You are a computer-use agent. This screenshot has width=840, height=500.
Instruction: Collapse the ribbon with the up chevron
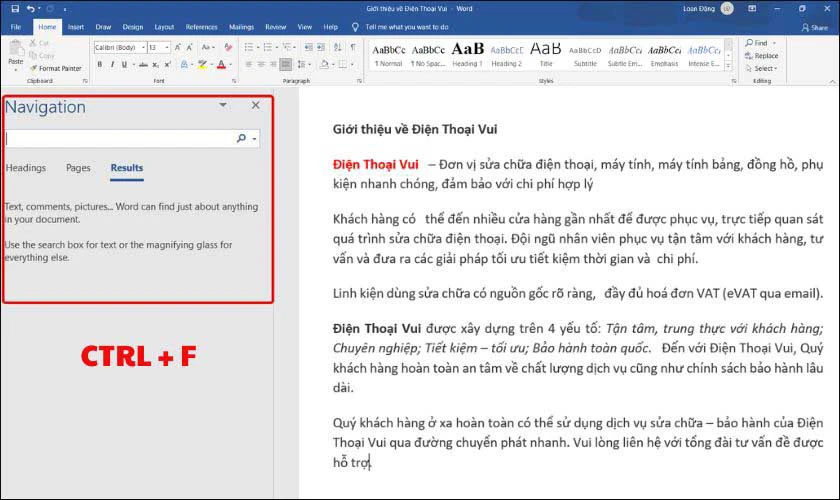pyautogui.click(x=832, y=81)
